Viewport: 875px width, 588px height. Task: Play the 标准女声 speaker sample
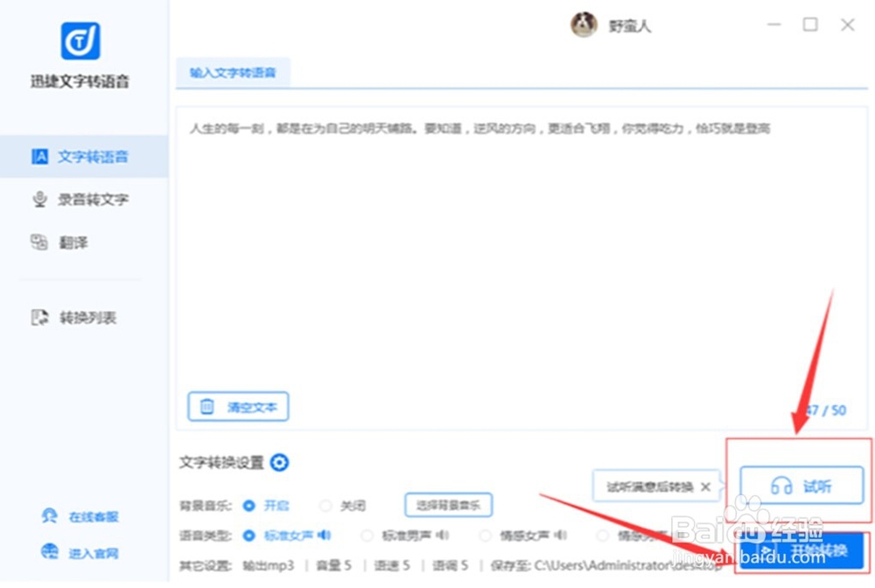(x=325, y=535)
